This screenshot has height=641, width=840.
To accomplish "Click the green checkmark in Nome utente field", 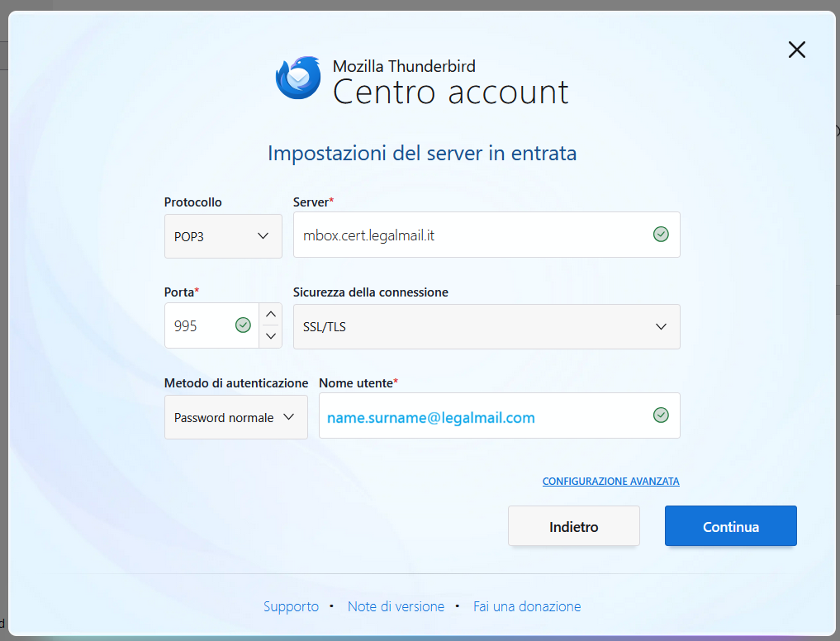I will coord(661,415).
